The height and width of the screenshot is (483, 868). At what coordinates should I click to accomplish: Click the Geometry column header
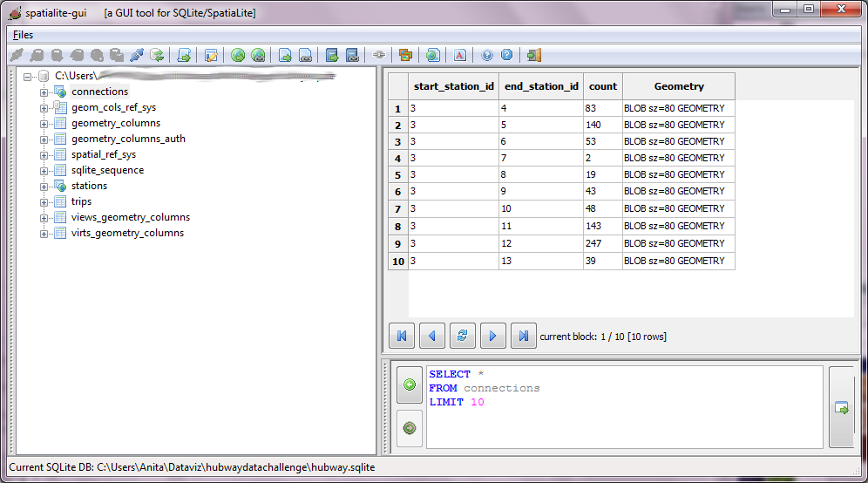[x=678, y=86]
